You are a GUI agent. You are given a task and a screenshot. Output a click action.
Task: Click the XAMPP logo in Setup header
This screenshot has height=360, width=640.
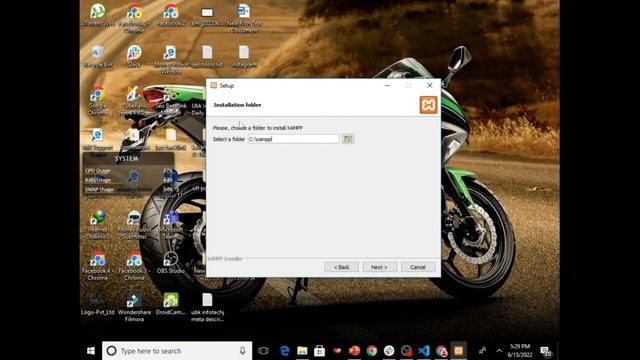[x=428, y=105]
